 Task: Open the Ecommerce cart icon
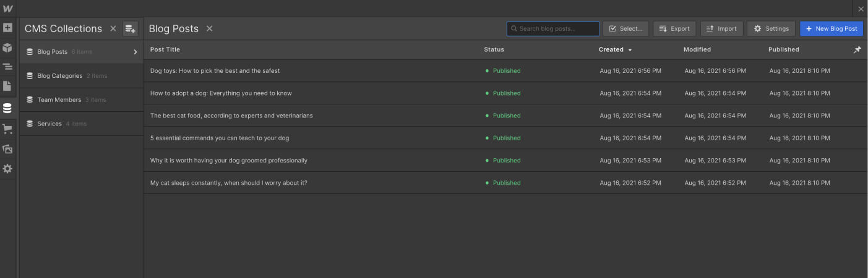pyautogui.click(x=7, y=129)
